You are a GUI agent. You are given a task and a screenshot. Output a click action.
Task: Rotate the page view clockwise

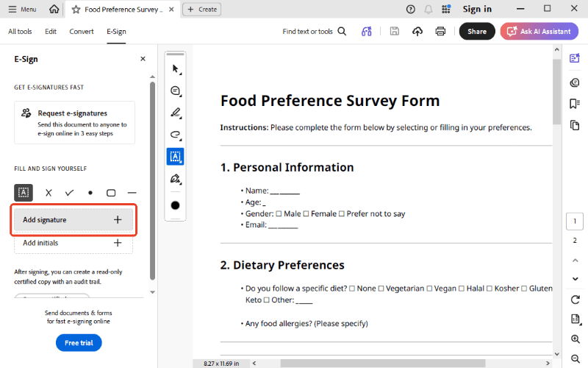[x=576, y=300]
